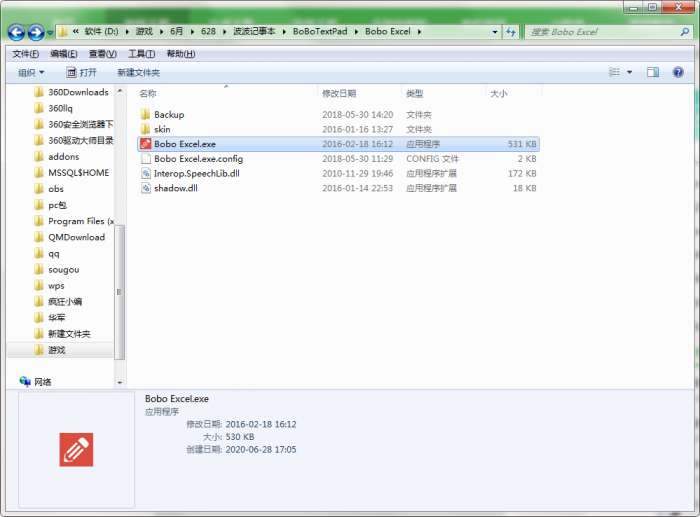The image size is (700, 517).
Task: Select the Bobo Excel.exe red icon
Action: pos(146,144)
